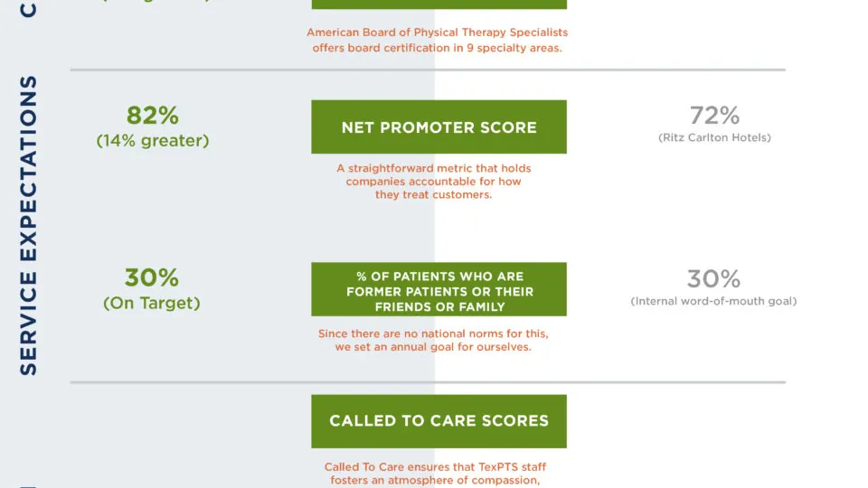Select the 82% statistic text
Image resolution: width=868 pixels, height=488 pixels.
(x=152, y=116)
